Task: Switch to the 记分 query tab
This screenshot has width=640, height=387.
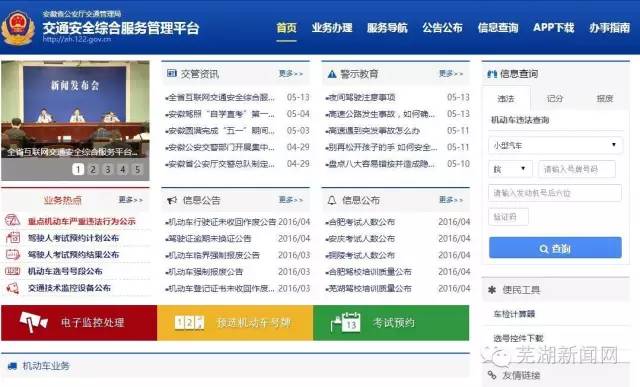Action: pos(555,98)
